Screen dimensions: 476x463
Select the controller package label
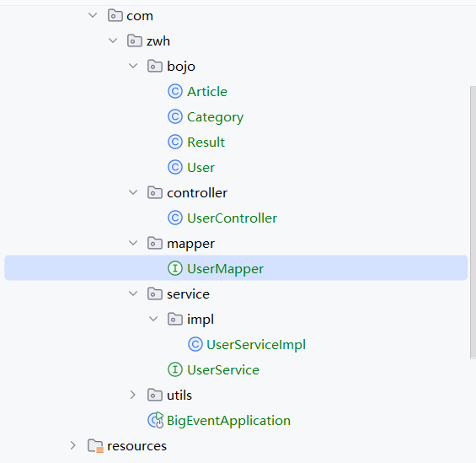click(197, 193)
